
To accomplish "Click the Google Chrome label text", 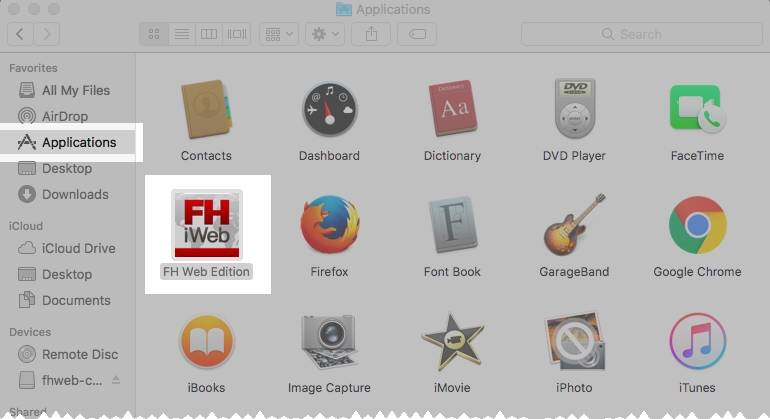I will click(x=697, y=272).
